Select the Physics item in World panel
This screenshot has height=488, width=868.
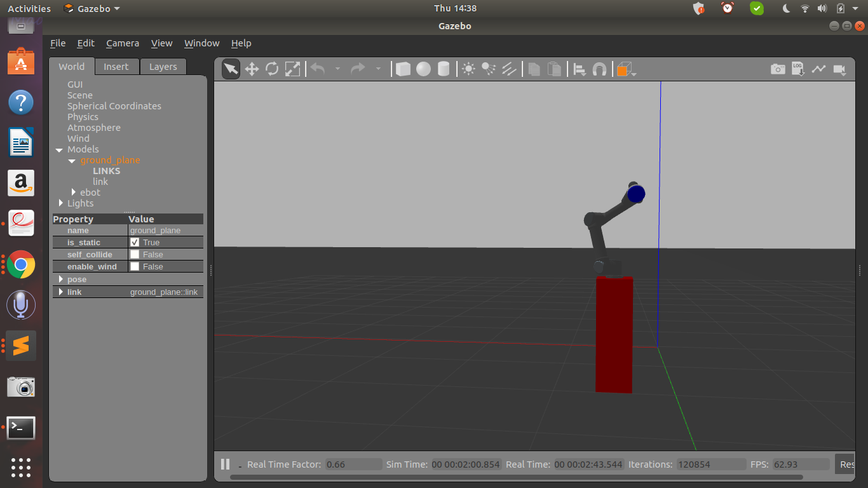[83, 116]
